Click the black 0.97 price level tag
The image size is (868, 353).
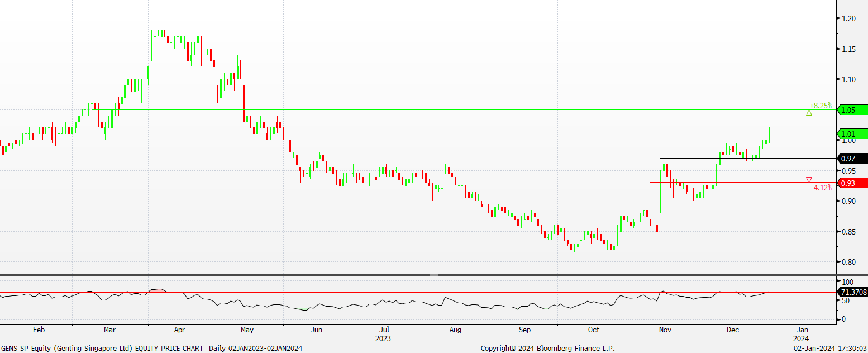pos(852,159)
